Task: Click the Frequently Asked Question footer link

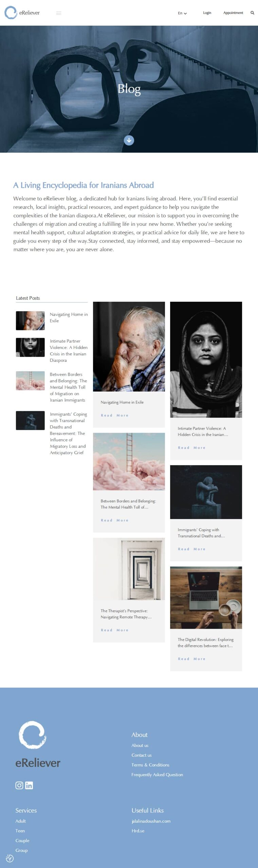Action: (x=157, y=774)
